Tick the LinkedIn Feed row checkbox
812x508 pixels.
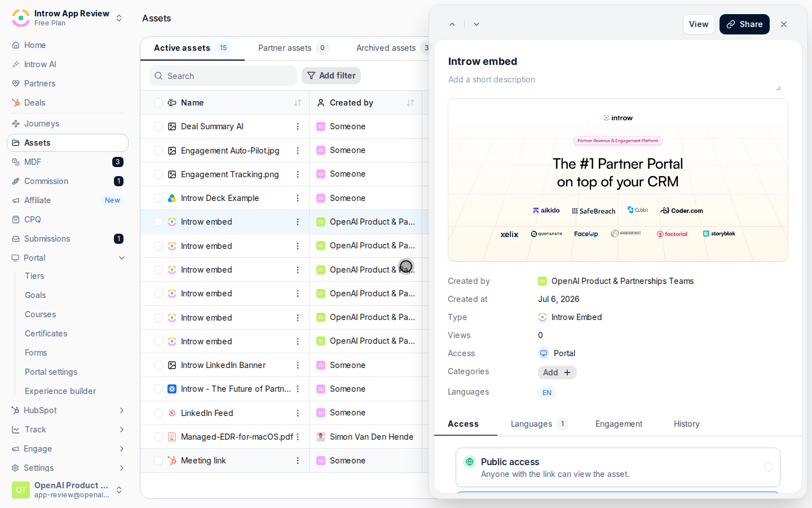coord(158,413)
